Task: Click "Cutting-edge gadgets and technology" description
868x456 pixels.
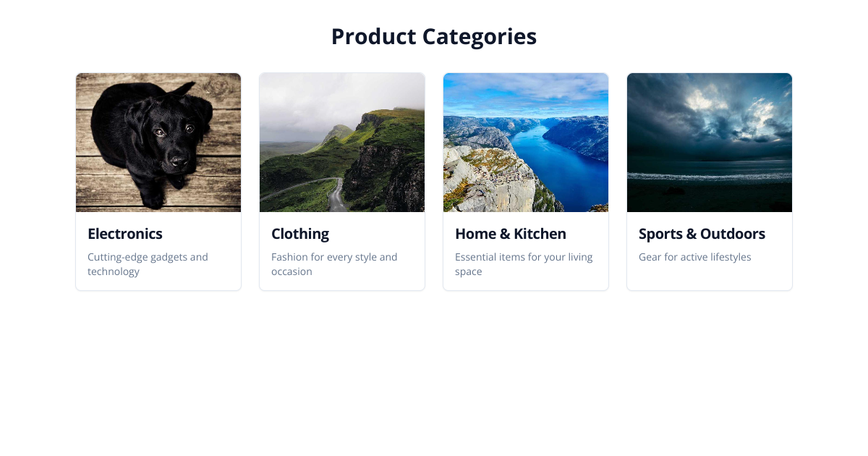Action: tap(148, 264)
